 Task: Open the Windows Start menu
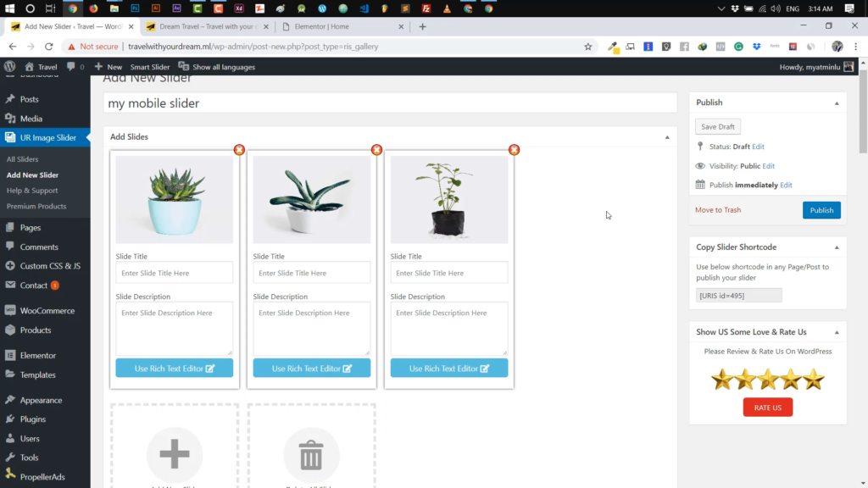click(x=9, y=8)
